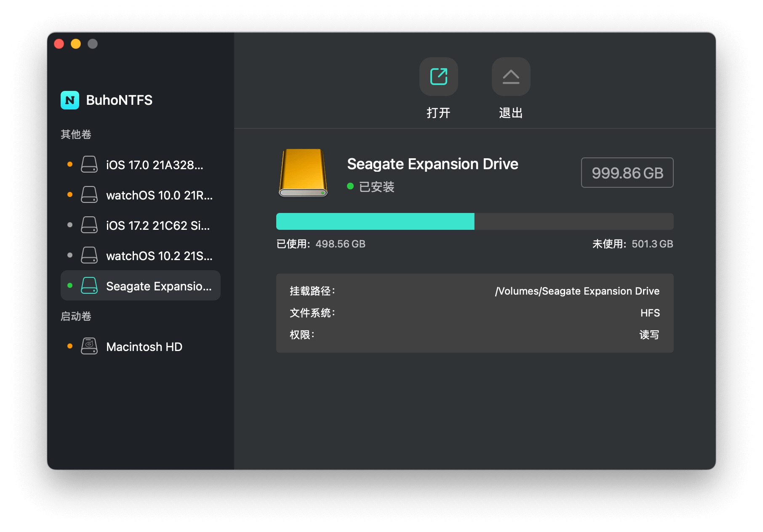The width and height of the screenshot is (763, 532).
Task: Click the Eject (退出) icon button
Action: coord(511,77)
